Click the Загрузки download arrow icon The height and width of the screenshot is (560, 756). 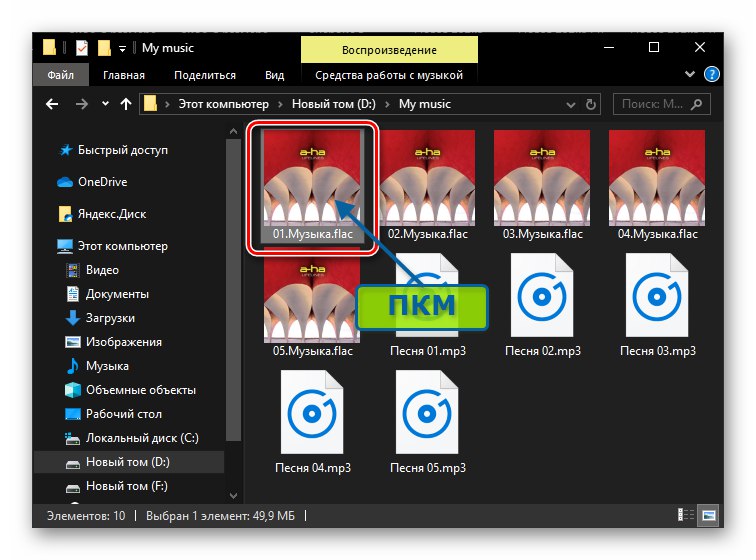click(73, 318)
